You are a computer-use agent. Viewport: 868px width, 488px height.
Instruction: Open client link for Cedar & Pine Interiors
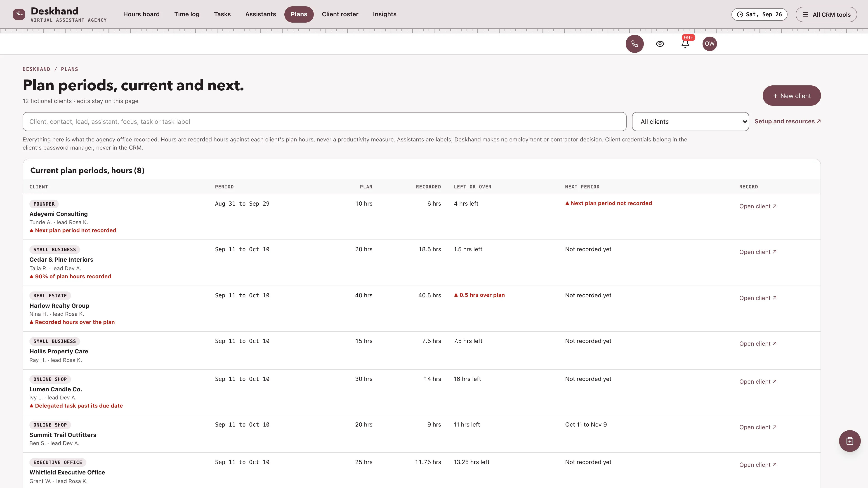758,252
